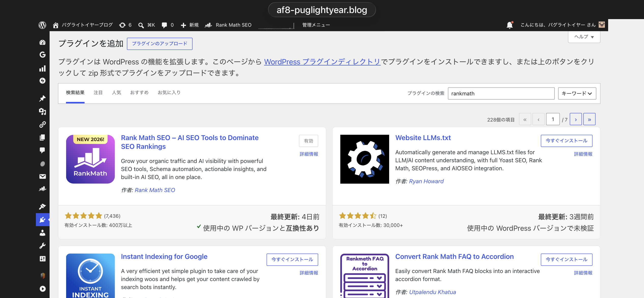Open the play circle icon in the sidebar

pos(42,289)
